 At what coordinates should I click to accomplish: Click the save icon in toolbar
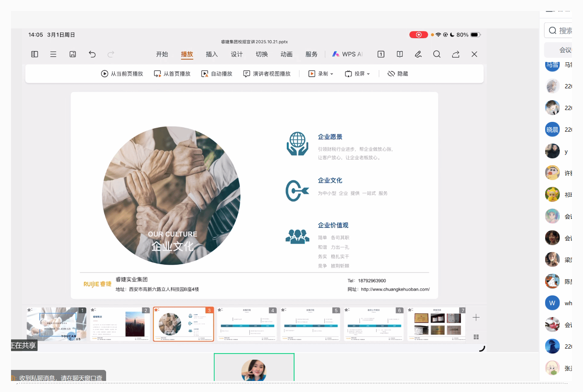(73, 54)
